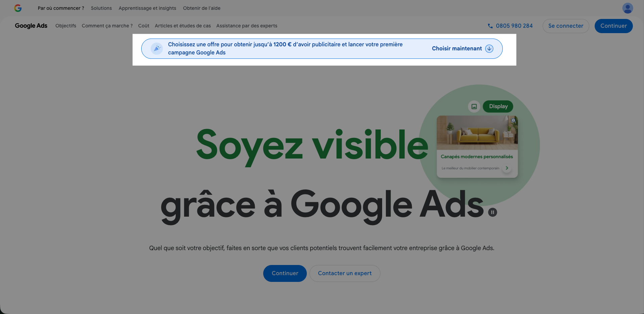The height and width of the screenshot is (314, 644).
Task: Click the 1200 € offer banner text
Action: coord(285,49)
